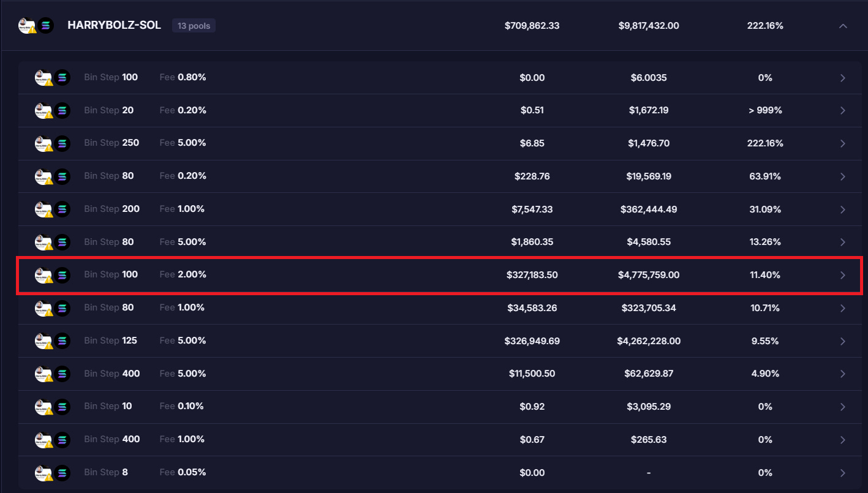Click the Bin Step 125 label
The width and height of the screenshot is (868, 493).
[110, 341]
